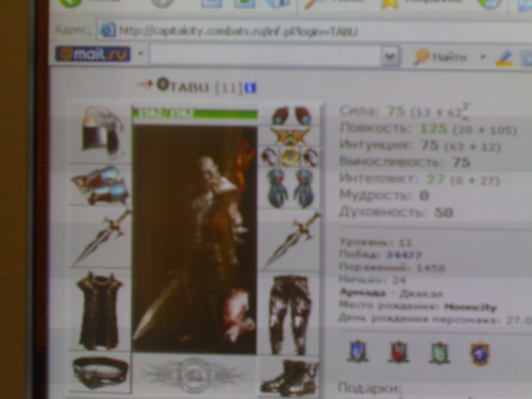532x399 pixels.
Task: Click the page icon in the address bar
Action: coord(108,31)
